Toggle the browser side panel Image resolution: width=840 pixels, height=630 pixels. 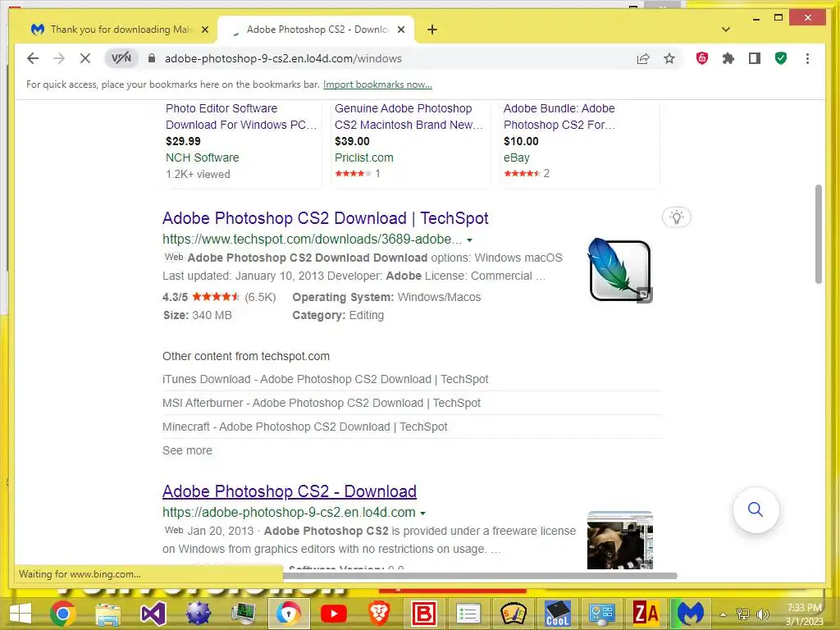[x=755, y=58]
